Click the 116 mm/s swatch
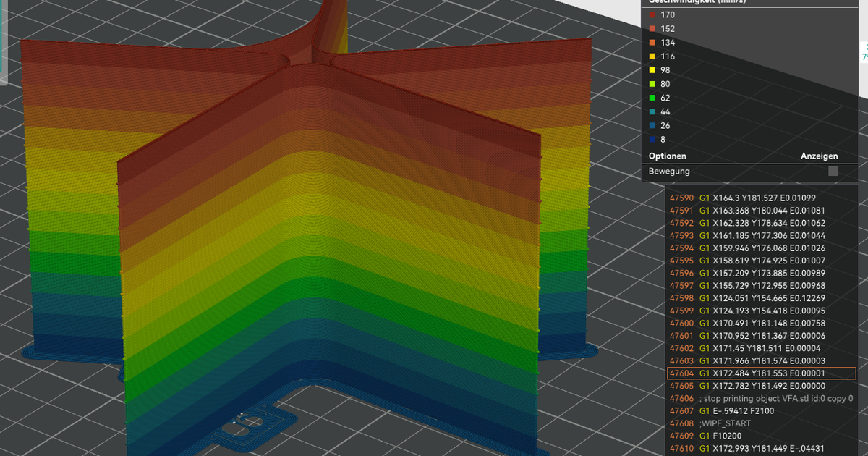 pos(652,56)
